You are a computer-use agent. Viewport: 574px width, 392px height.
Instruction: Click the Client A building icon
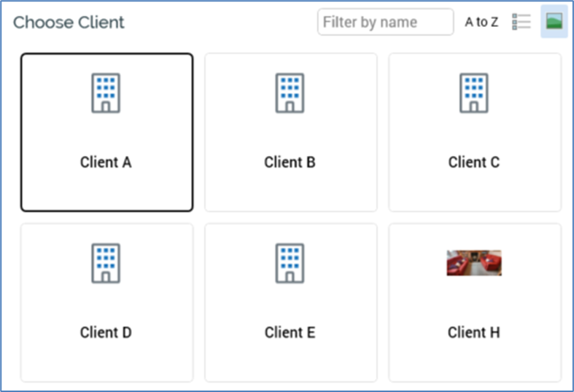click(106, 93)
